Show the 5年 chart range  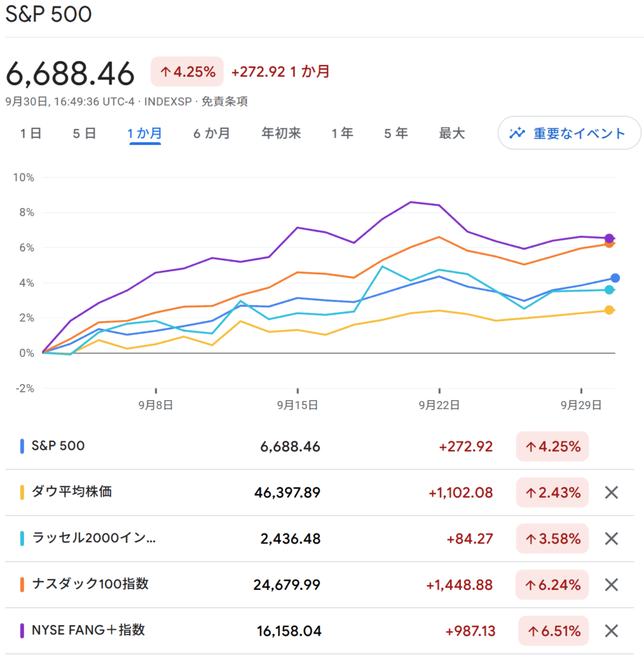coord(396,133)
